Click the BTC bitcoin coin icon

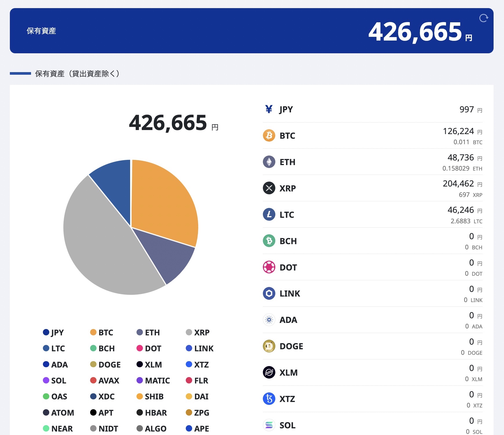coord(269,136)
